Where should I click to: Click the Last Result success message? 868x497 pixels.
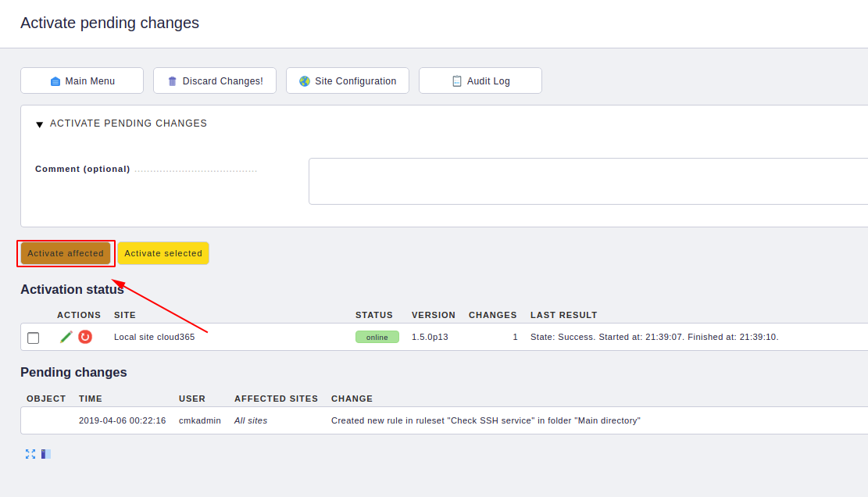(655, 337)
